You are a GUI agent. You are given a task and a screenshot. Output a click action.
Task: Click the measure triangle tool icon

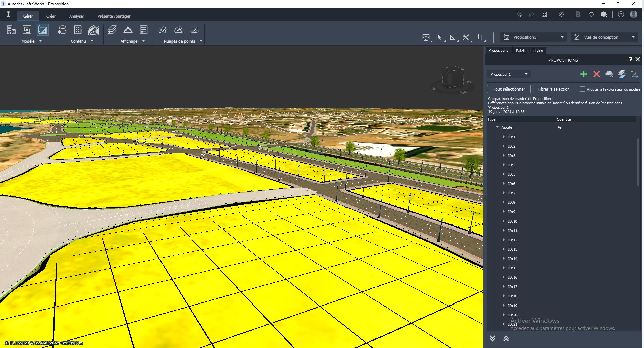pos(452,37)
